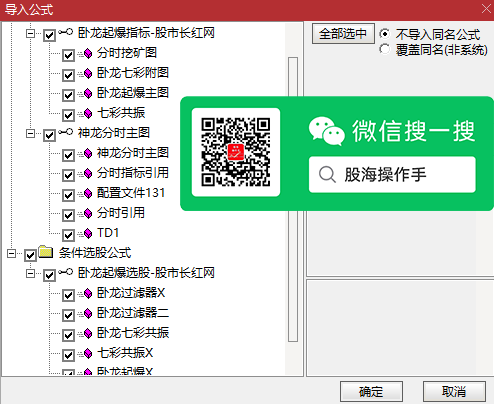494x404 pixels.
Task: Toggle the 卧龙起爆主图 checkbox
Action: pyautogui.click(x=68, y=95)
